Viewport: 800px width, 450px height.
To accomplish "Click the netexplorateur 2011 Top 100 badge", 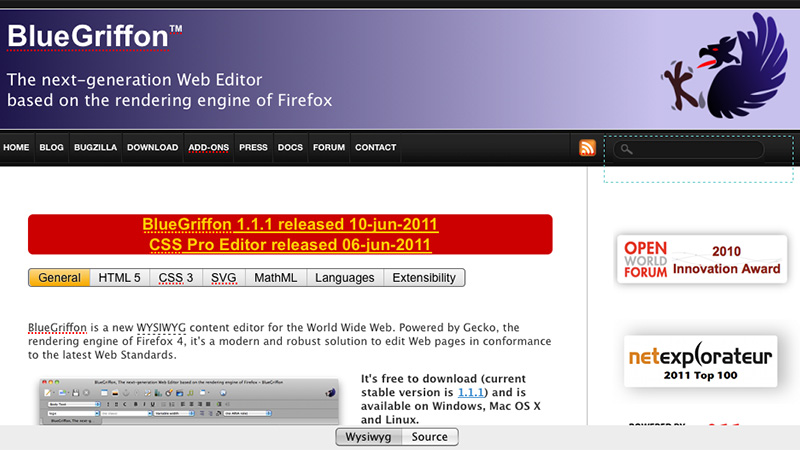I will tap(701, 361).
